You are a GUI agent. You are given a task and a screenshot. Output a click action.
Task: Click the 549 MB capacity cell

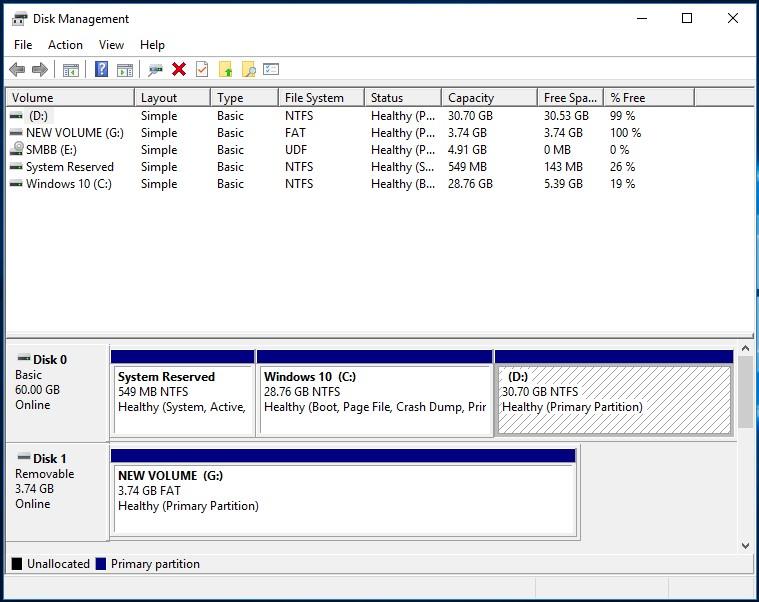pos(467,167)
